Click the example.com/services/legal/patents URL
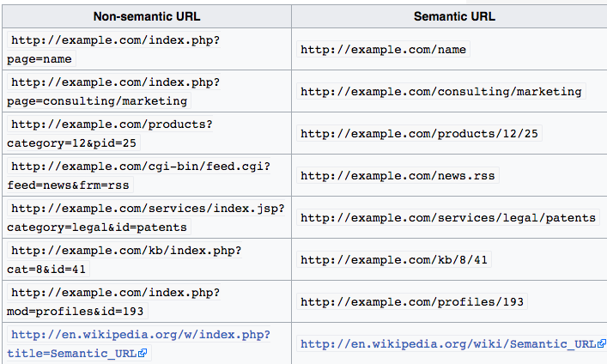The width and height of the screenshot is (607, 364). click(x=448, y=218)
